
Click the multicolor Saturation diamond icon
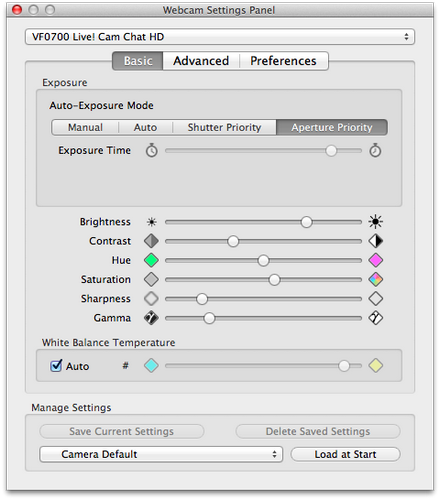[376, 279]
